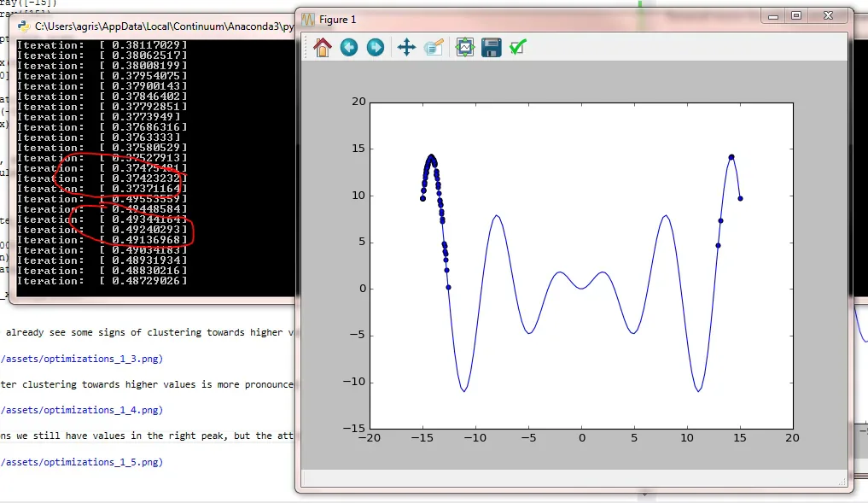868x503 pixels.
Task: Maximize the Figure 1 window
Action: (796, 16)
